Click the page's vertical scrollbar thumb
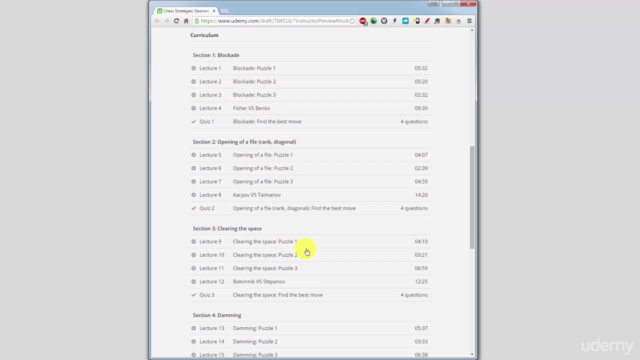Viewport: 640px width, 360px height. click(x=472, y=197)
